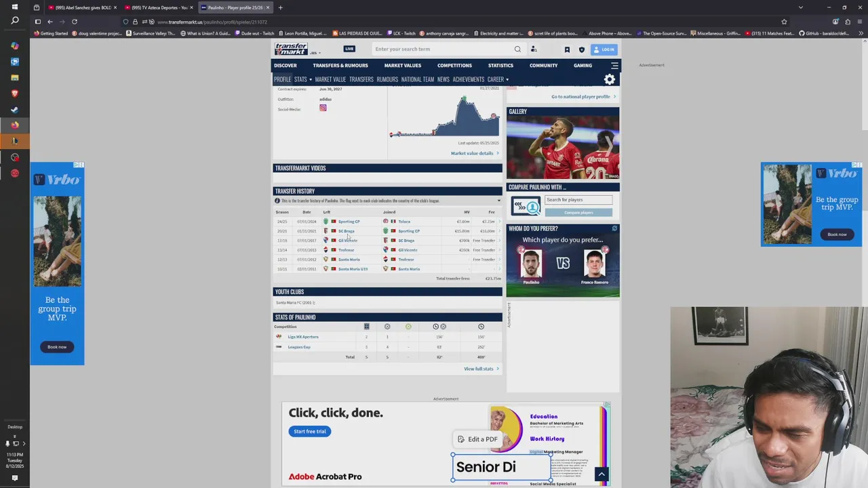Open the hamburger menu in navigation bar
Screen dimensions: 868x488
point(614,66)
